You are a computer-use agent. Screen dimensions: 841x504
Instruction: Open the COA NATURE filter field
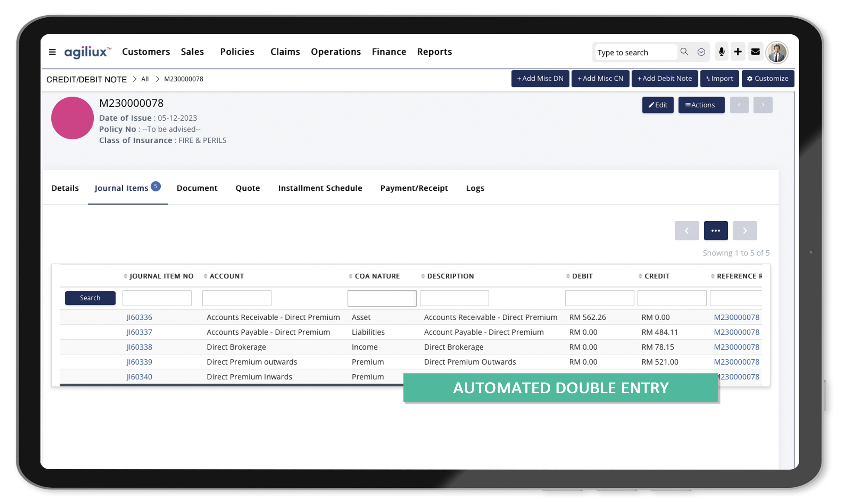[x=382, y=298]
